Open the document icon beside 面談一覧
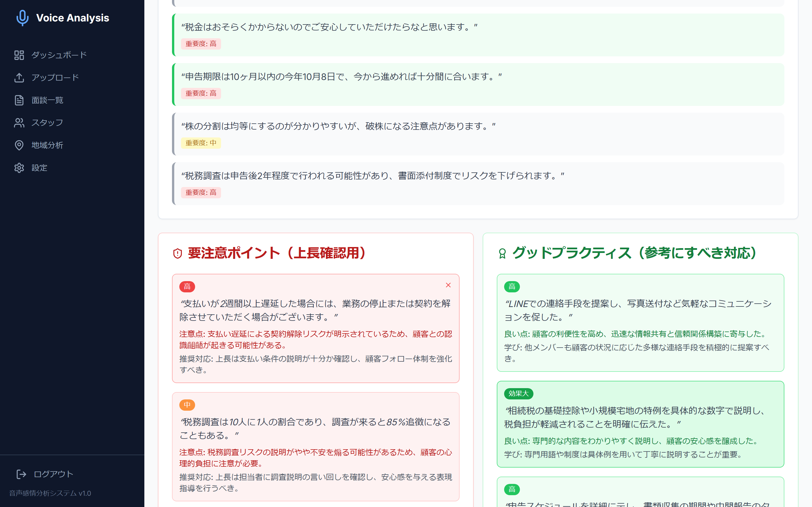Image resolution: width=812 pixels, height=507 pixels. (19, 100)
